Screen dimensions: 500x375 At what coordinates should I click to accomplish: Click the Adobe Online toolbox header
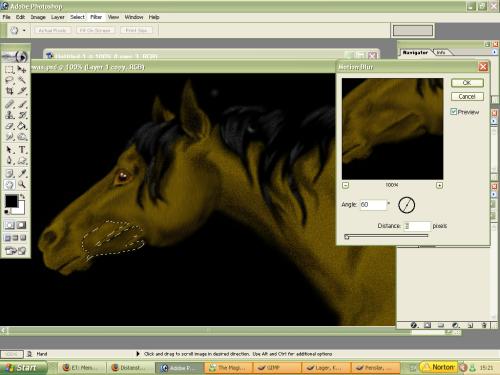point(15,56)
